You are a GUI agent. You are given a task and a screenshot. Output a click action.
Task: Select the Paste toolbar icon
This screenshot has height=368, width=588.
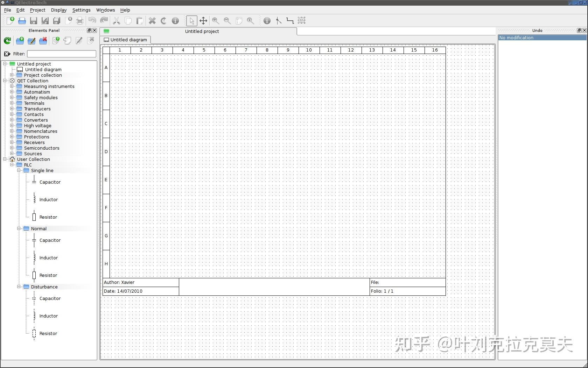(139, 21)
